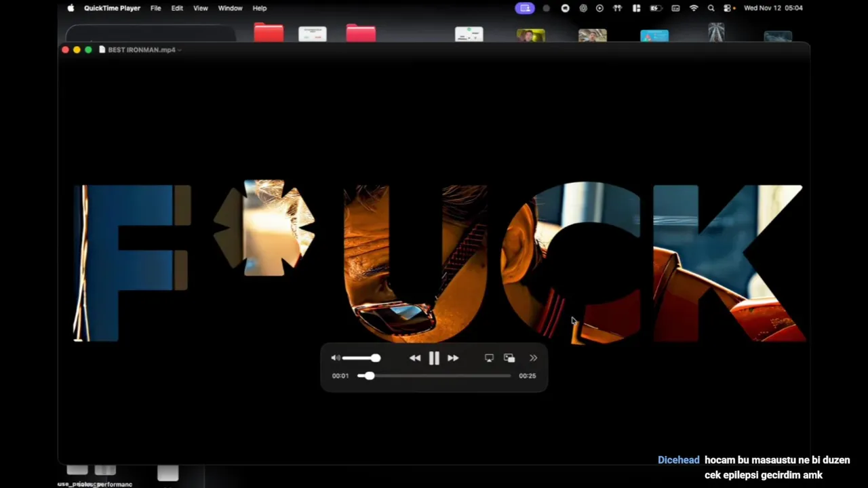Open the QuickTime Player menu
Viewport: 868px width, 488px height.
tap(112, 8)
